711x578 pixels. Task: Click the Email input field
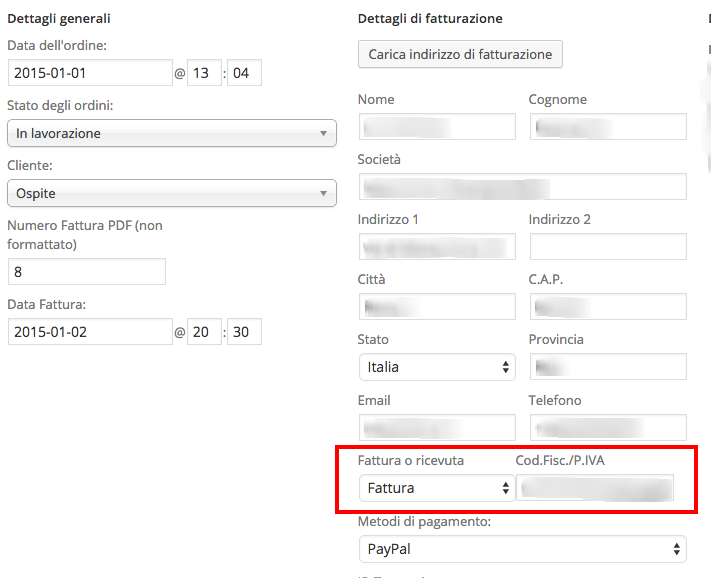click(437, 427)
